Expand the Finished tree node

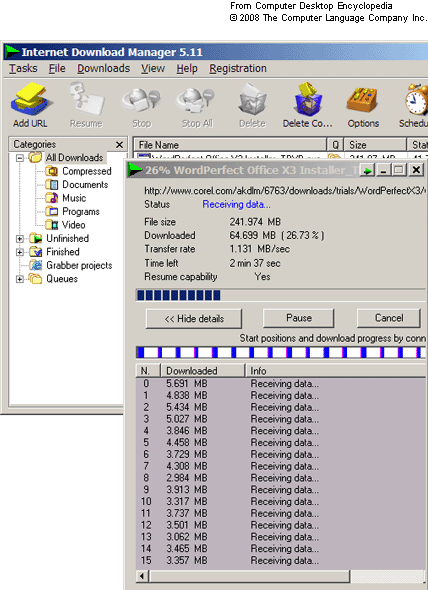(x=20, y=252)
